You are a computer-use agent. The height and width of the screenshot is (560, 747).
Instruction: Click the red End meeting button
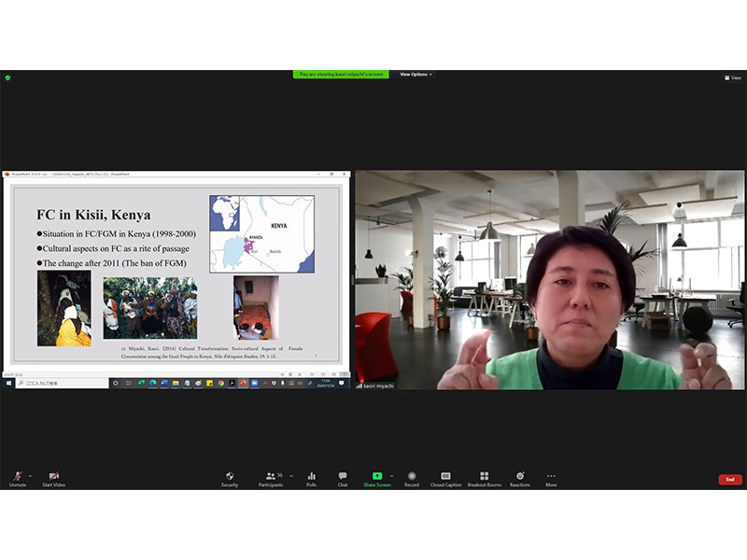click(x=730, y=479)
